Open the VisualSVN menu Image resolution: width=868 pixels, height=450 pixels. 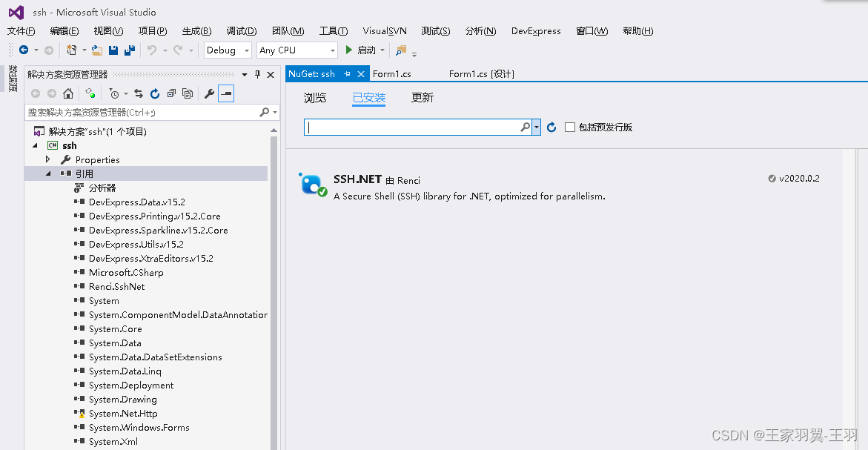(385, 31)
